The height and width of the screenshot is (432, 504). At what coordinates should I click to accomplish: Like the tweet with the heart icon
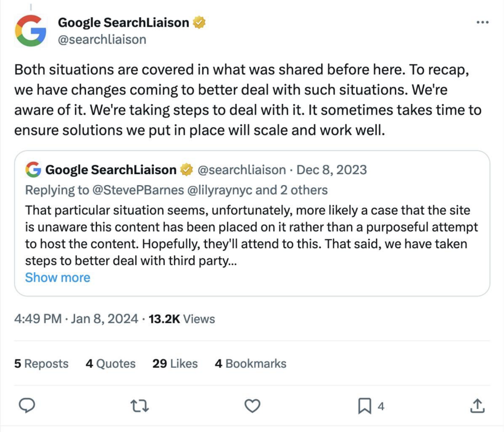click(x=252, y=406)
